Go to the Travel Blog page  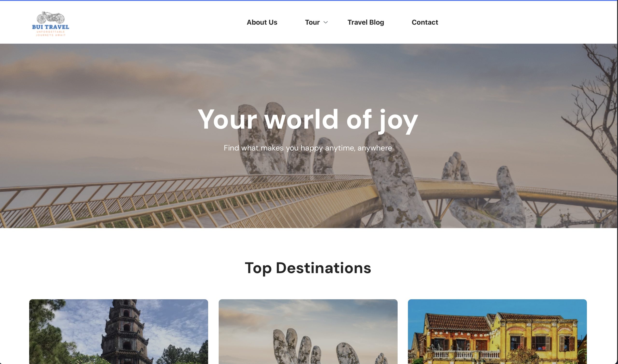(366, 22)
